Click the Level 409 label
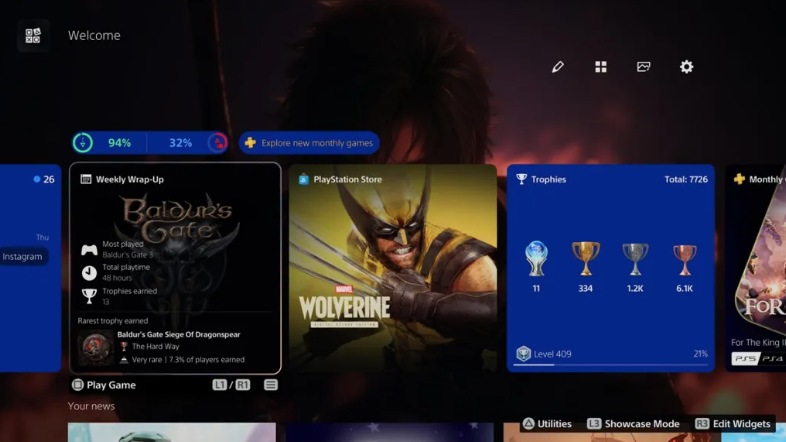 [x=552, y=354]
